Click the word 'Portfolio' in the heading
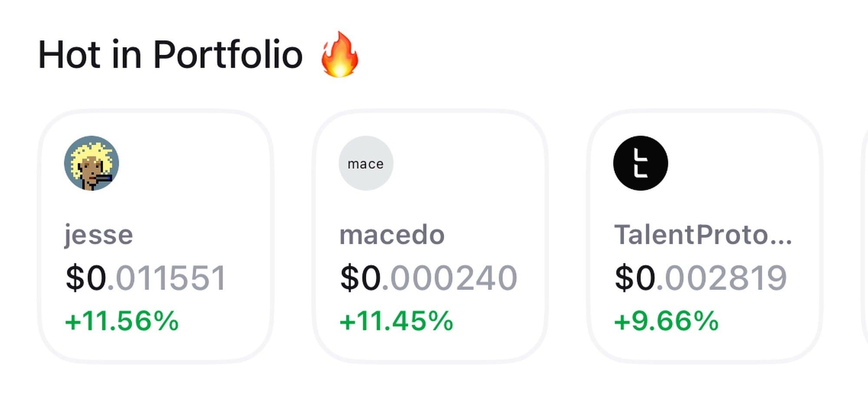Screen dimensions: 868x395 (228, 55)
